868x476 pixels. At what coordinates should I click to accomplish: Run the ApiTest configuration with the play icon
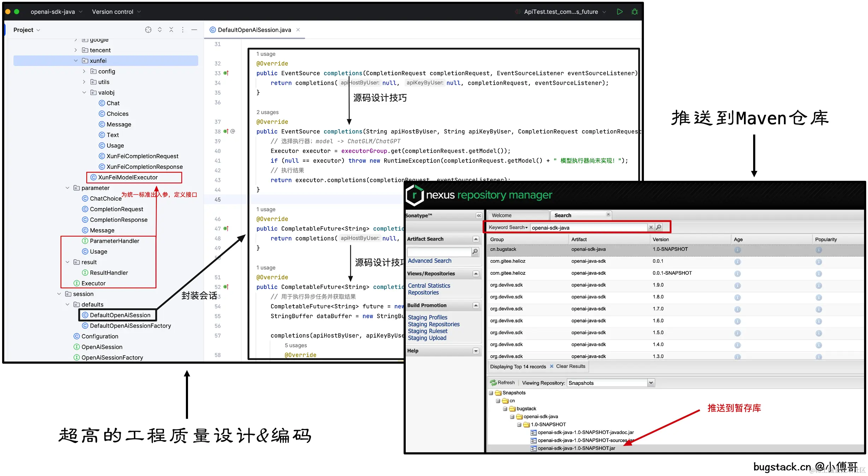coord(620,12)
